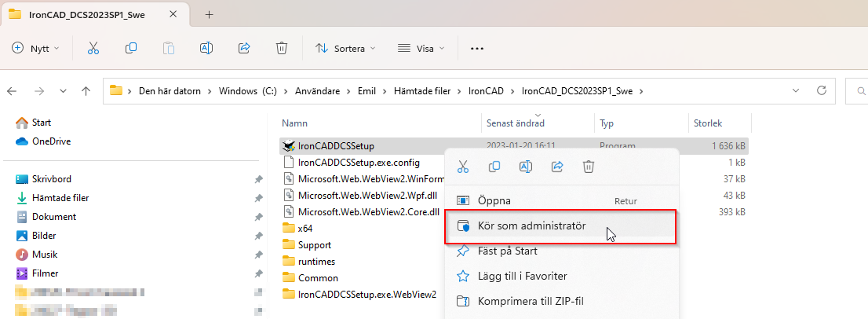Click the Rename icon in the toolbar

(x=206, y=48)
